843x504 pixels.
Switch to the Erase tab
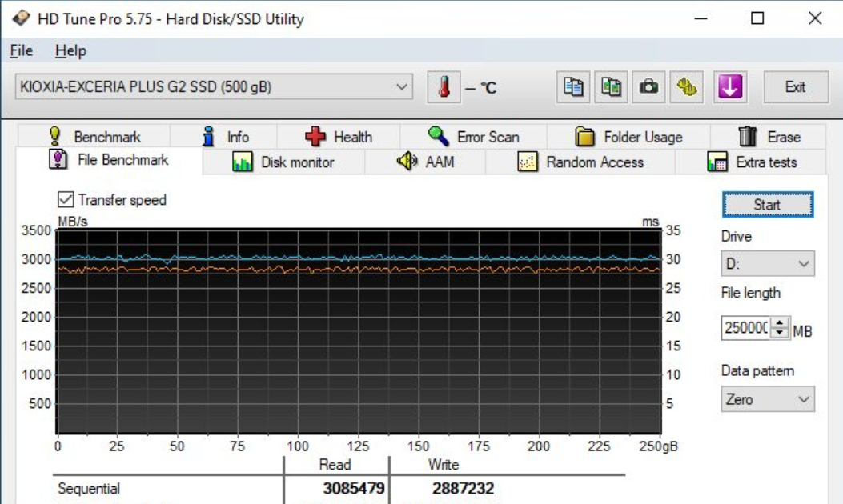(769, 137)
